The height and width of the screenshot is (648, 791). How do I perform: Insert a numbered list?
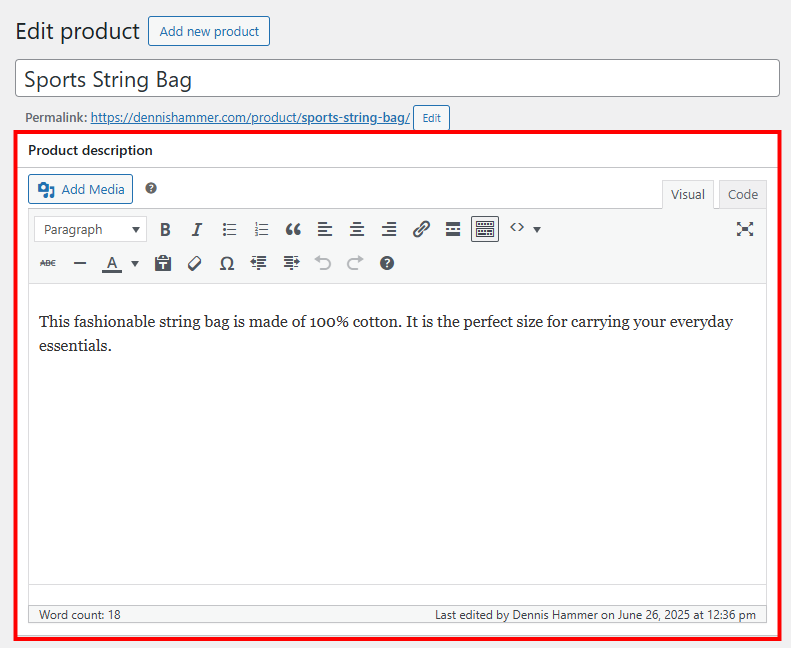pos(261,229)
